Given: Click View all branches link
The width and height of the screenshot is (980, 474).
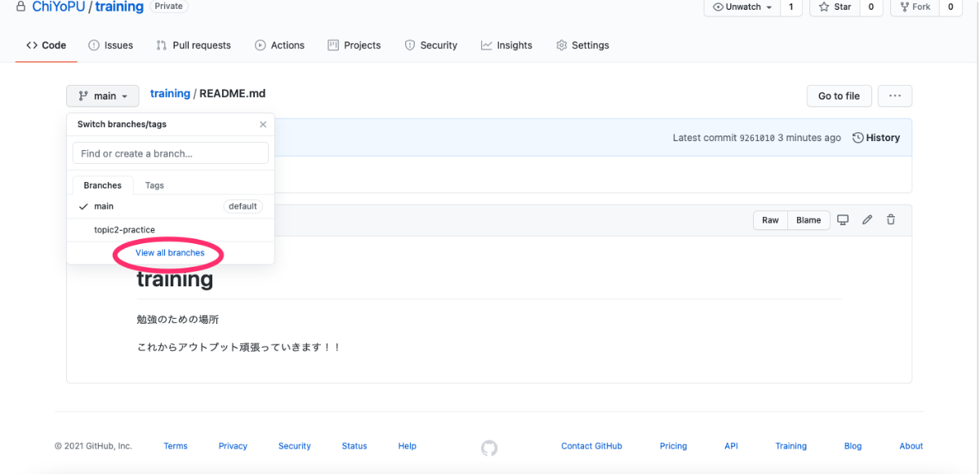Looking at the screenshot, I should click(x=170, y=253).
